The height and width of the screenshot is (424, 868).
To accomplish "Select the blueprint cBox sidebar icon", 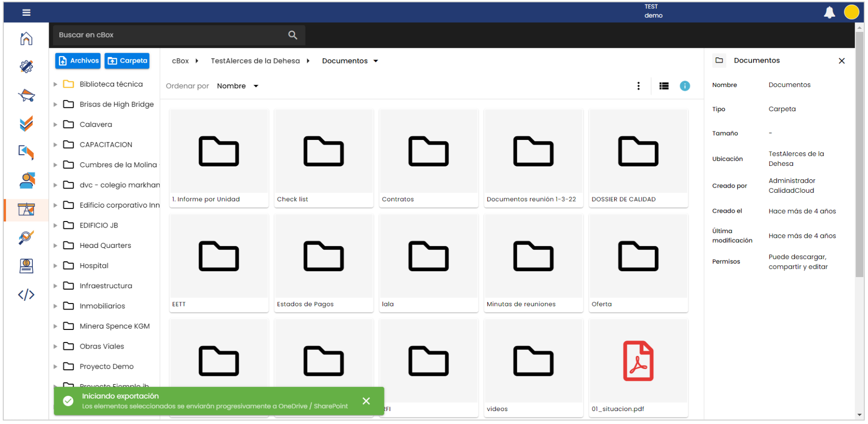I will click(x=26, y=209).
